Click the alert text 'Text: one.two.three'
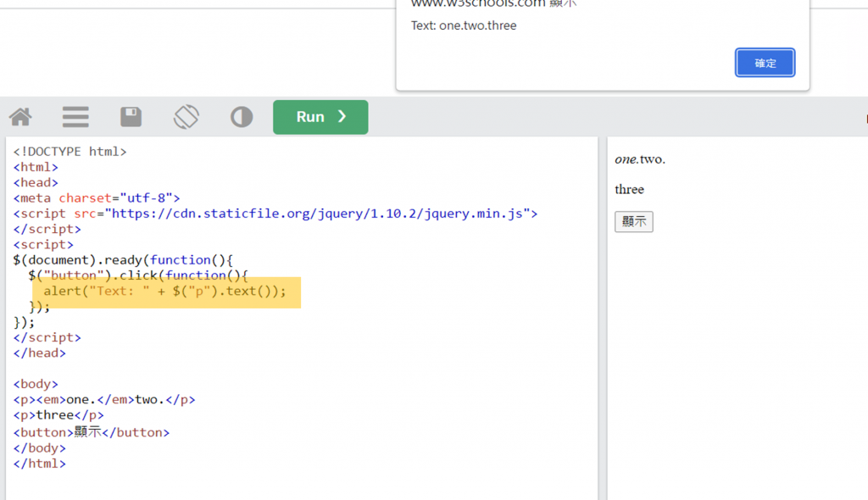The image size is (868, 500). click(x=464, y=25)
